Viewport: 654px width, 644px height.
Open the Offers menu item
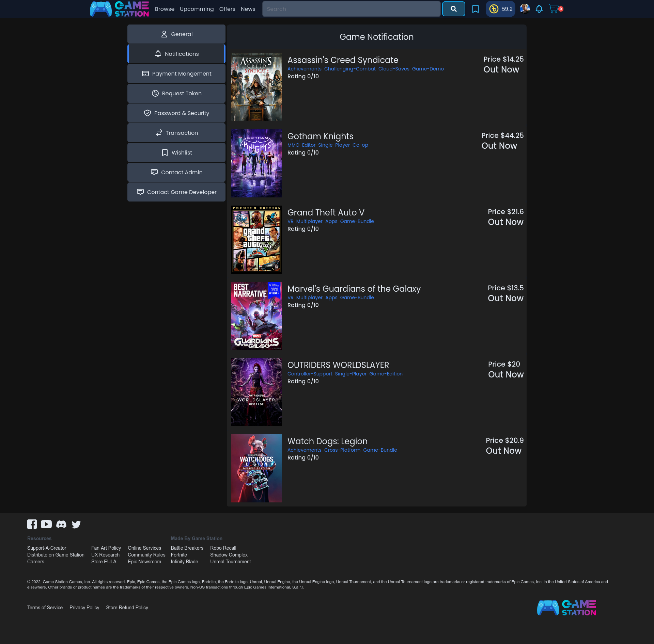coord(227,9)
